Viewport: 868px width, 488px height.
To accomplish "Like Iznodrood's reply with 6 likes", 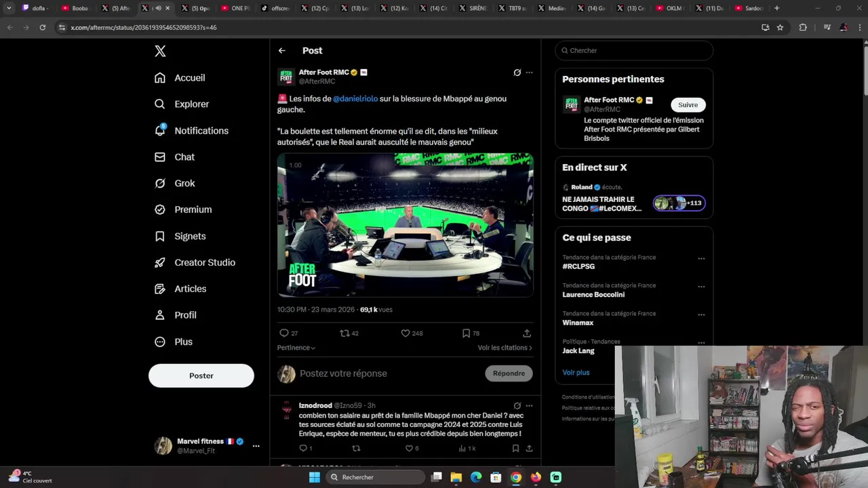I will coord(412,449).
